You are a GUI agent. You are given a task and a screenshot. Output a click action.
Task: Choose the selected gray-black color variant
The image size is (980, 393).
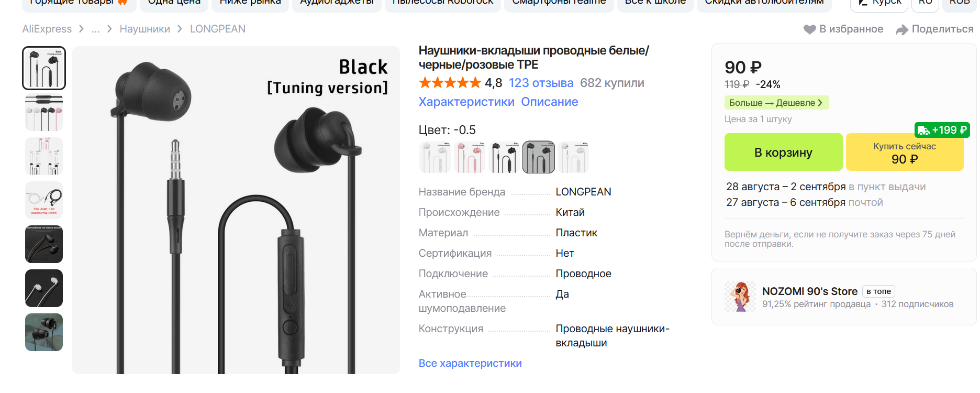click(x=539, y=157)
